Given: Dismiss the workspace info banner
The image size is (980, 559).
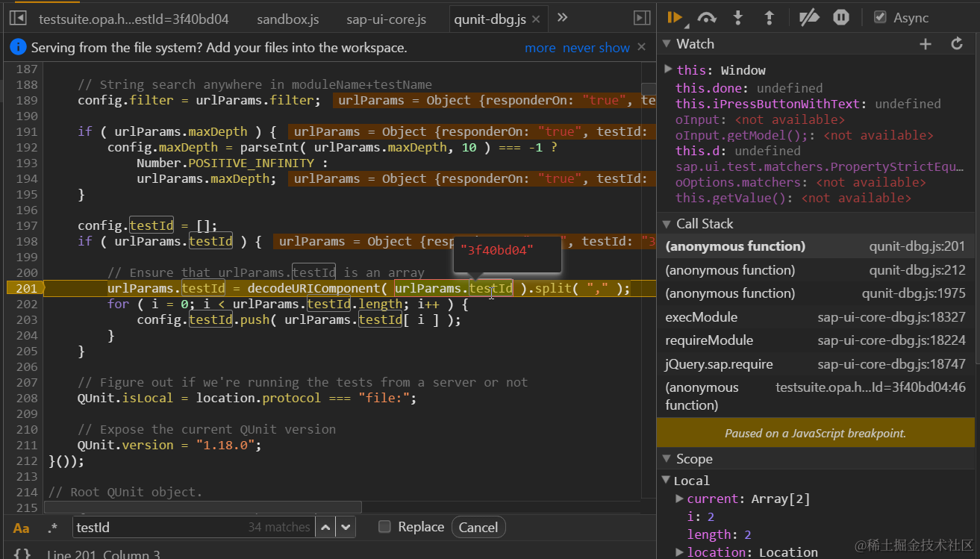Looking at the screenshot, I should [641, 47].
